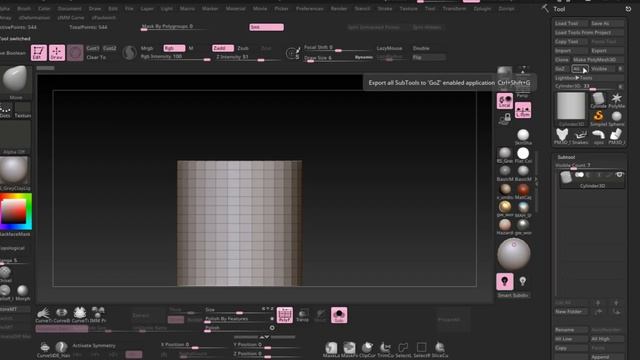Select the ZSpheres snake tool icon
This screenshot has height=360, width=640.
pyautogui.click(x=580, y=136)
